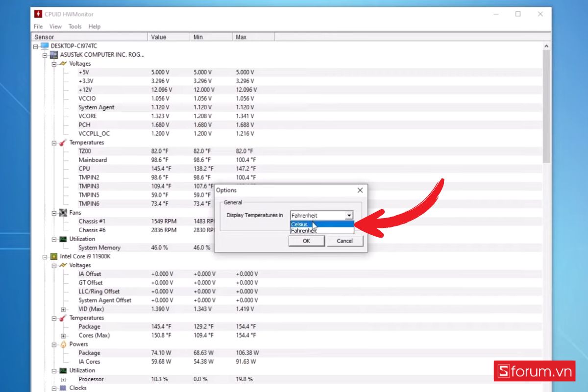
Task: Click the thermometer icon beside Temperatures under Intel Core i9
Action: coord(63,318)
